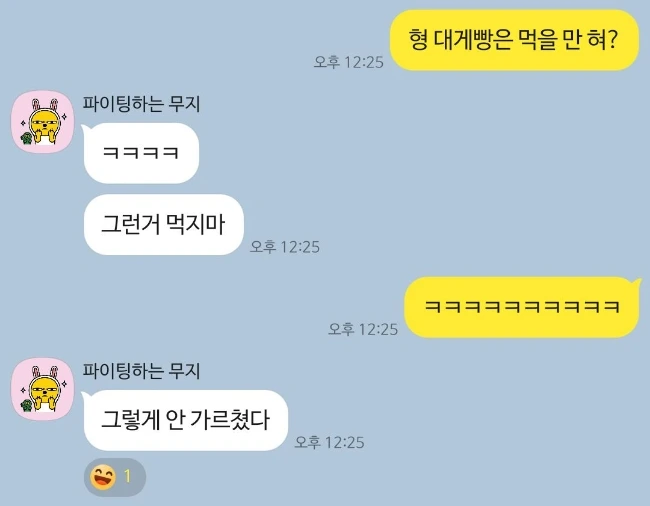Tap the yellow 'ㅋㅋㅋㅋㅋㅋㅋㅋㅋㅋ' message bubble
The height and width of the screenshot is (506, 650).
pyautogui.click(x=521, y=307)
